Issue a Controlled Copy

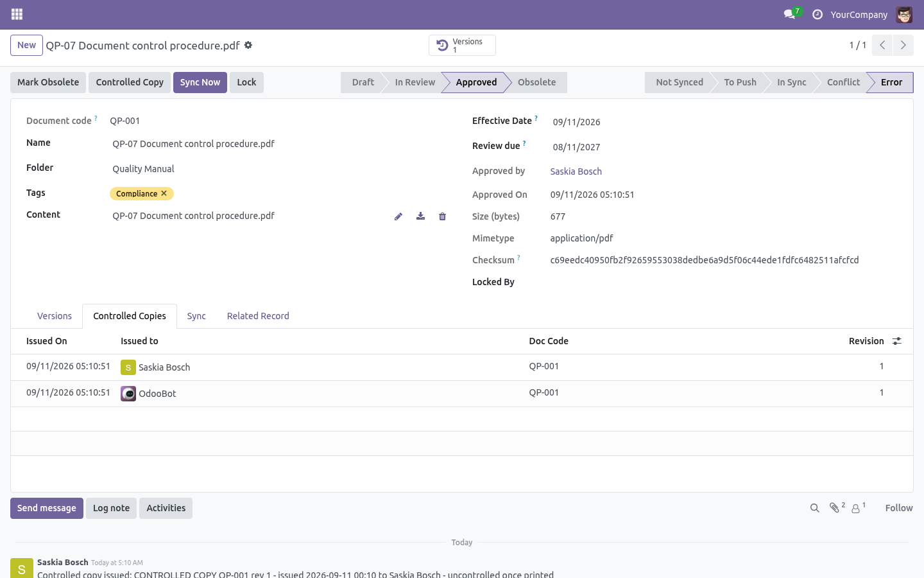click(130, 82)
